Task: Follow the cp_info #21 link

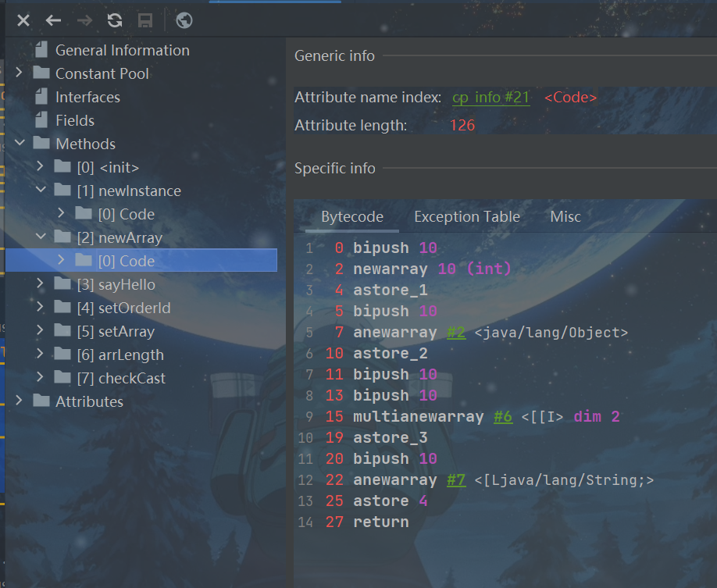Action: tap(491, 98)
